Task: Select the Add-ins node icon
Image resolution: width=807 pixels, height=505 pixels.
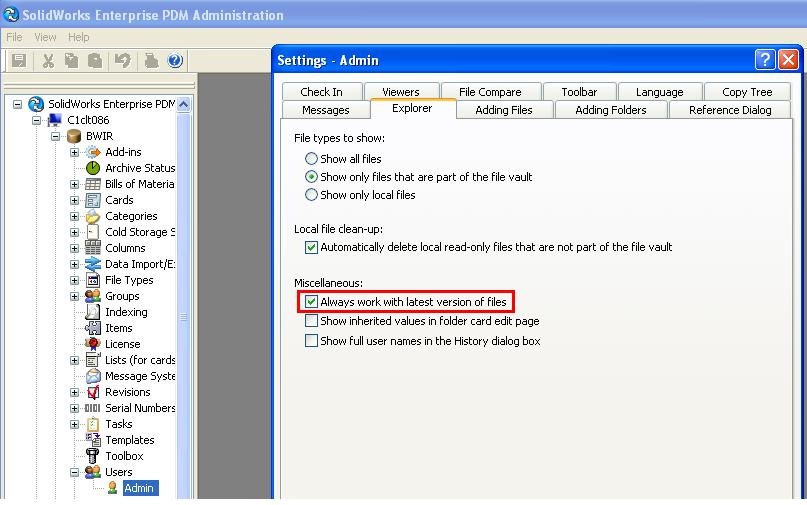Action: (x=93, y=152)
